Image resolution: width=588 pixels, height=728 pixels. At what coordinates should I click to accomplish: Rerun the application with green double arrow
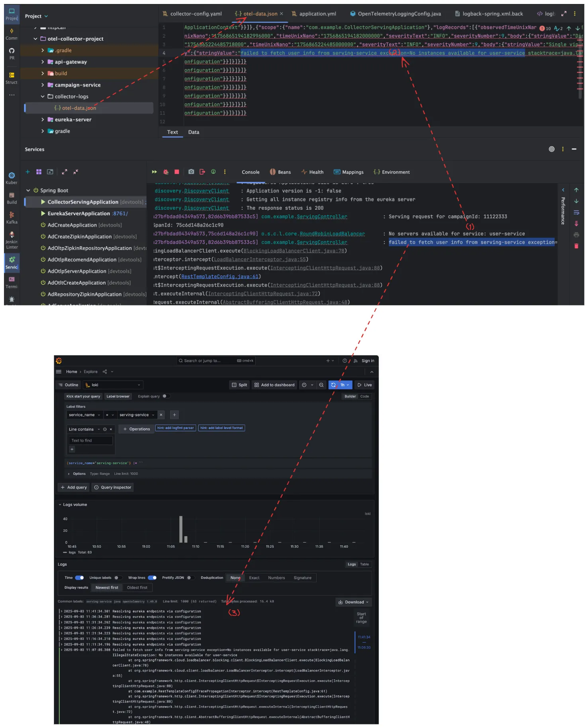(154, 172)
